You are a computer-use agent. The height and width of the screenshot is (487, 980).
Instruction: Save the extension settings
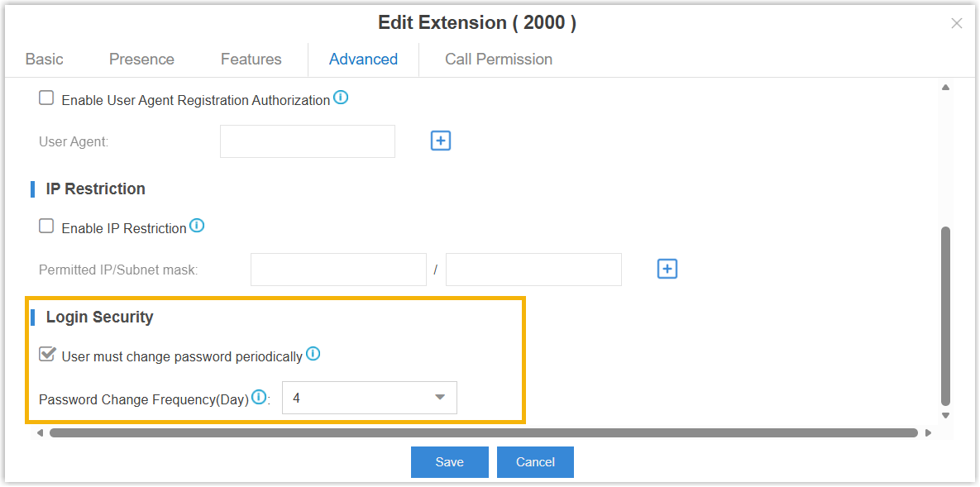pyautogui.click(x=449, y=462)
